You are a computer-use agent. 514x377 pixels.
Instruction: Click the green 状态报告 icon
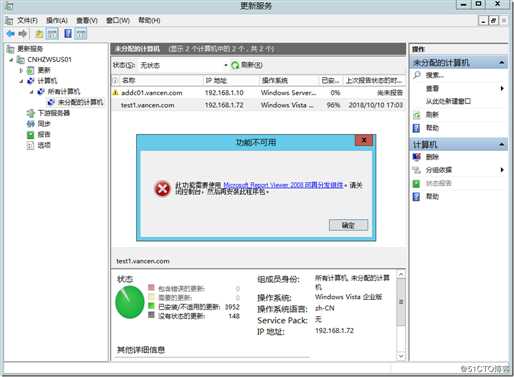click(417, 183)
